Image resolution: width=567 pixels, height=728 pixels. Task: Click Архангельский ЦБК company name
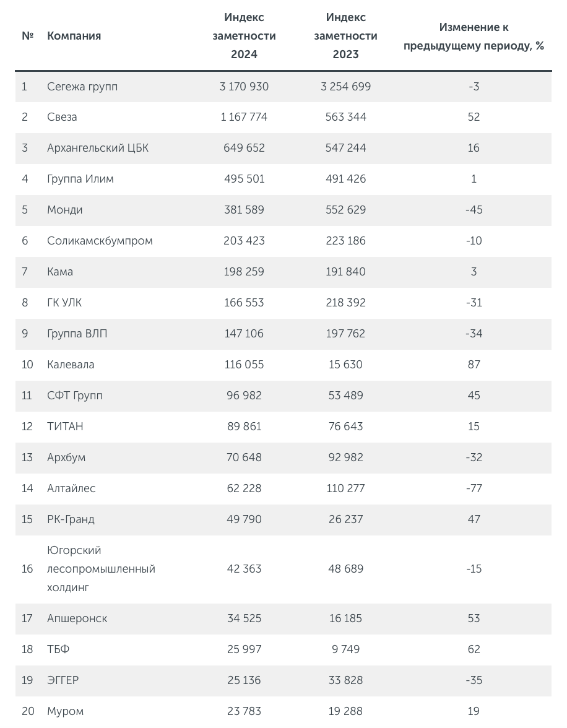[98, 148]
